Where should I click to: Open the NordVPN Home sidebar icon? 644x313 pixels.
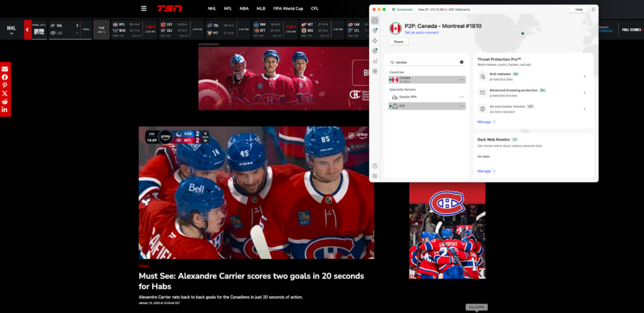(375, 21)
